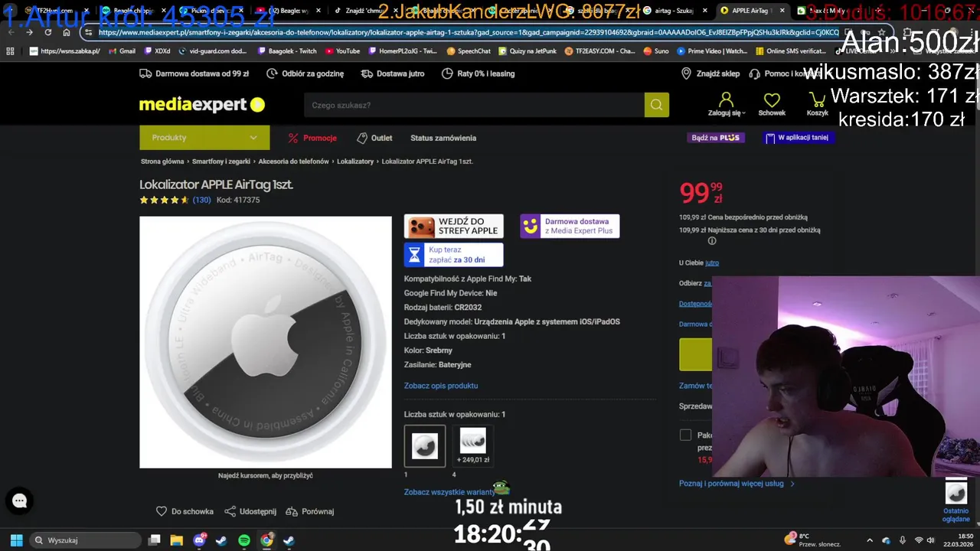The height and width of the screenshot is (551, 980).
Task: Click the yellow magnifier search button
Action: [x=656, y=105]
